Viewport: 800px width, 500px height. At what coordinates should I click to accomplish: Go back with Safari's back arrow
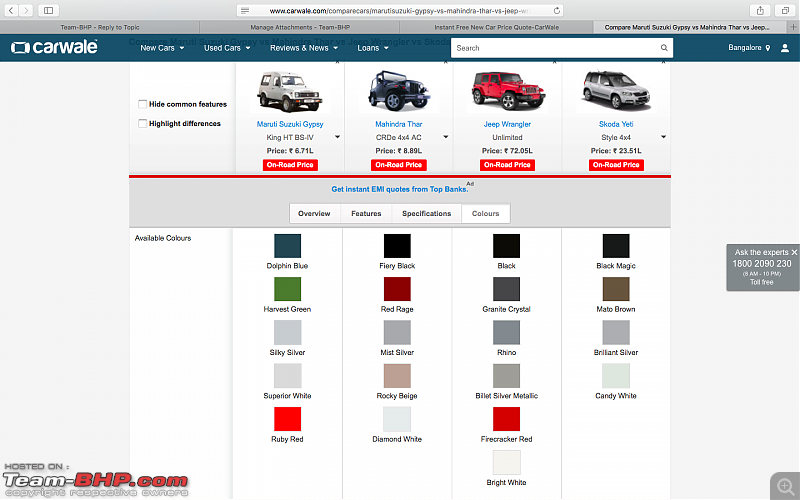[11, 10]
